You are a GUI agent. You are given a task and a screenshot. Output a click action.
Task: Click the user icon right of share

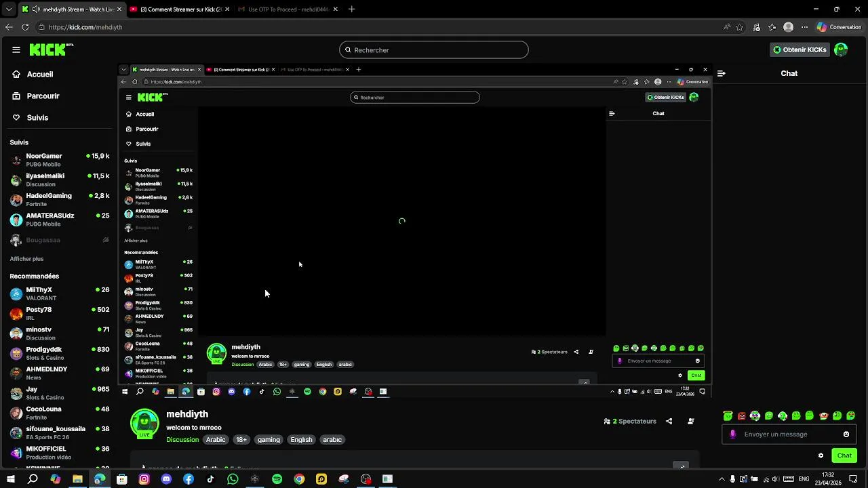pos(691,421)
